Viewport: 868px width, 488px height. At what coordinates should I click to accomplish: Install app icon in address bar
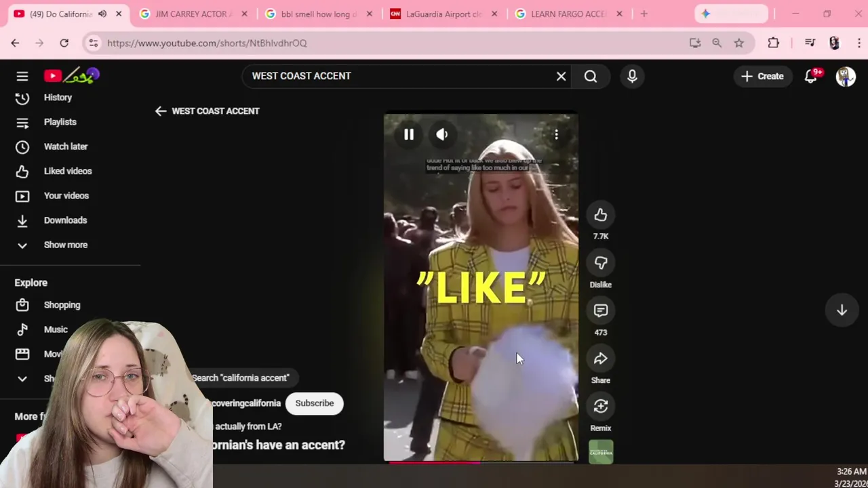[x=695, y=43]
